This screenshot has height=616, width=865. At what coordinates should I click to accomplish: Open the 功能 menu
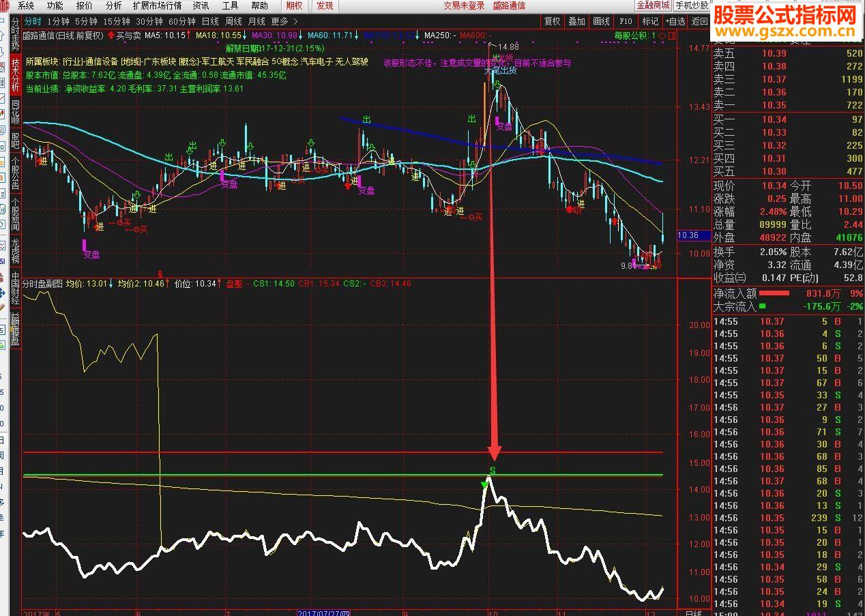(55, 5)
